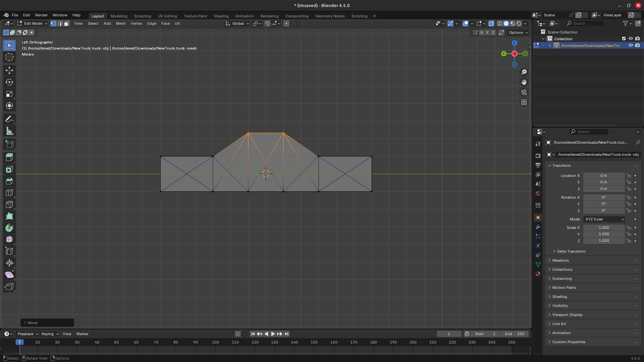Enable face select mode
The image size is (644, 362).
(67, 23)
